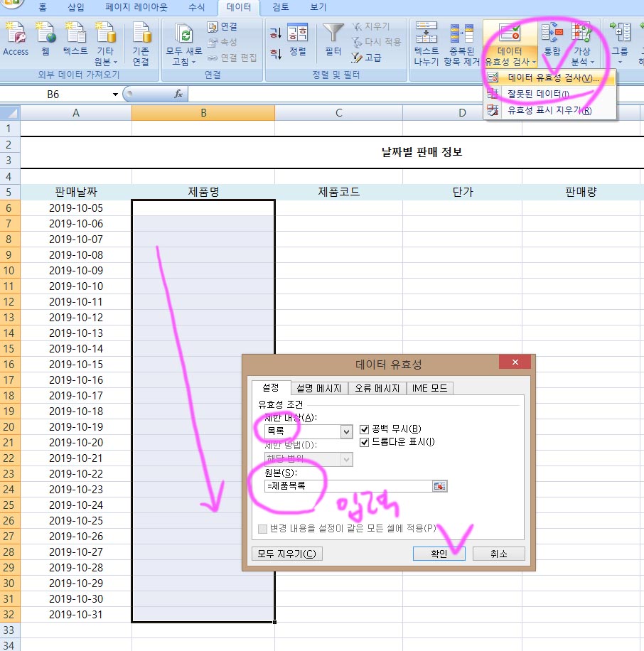Switch to 수식 ribbon tab
This screenshot has width=644, height=651.
pos(196,7)
